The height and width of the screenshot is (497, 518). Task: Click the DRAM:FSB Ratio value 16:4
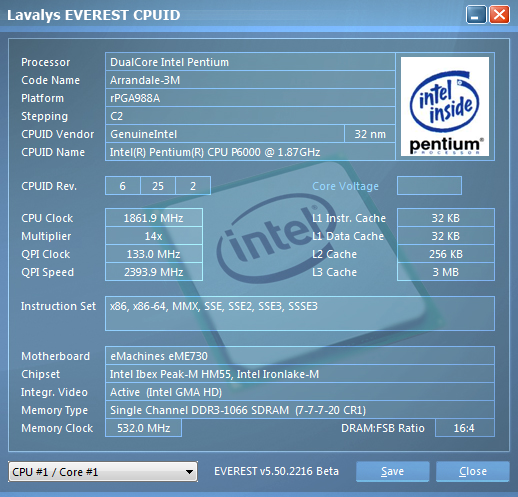[465, 428]
